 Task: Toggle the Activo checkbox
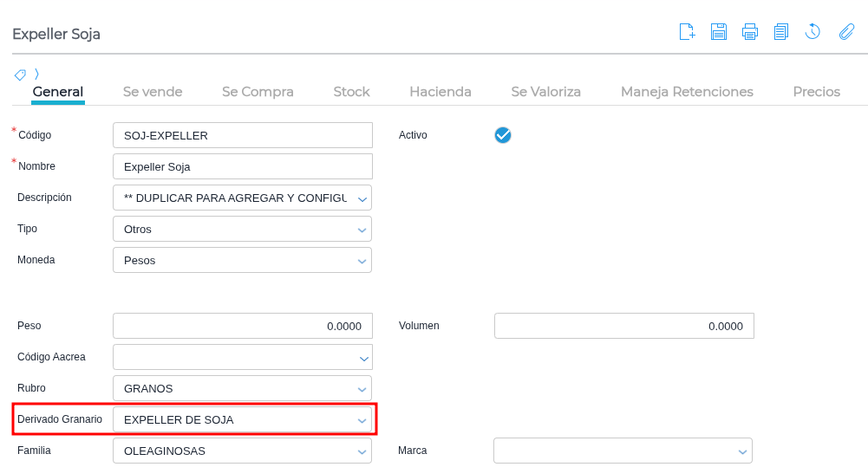503,135
